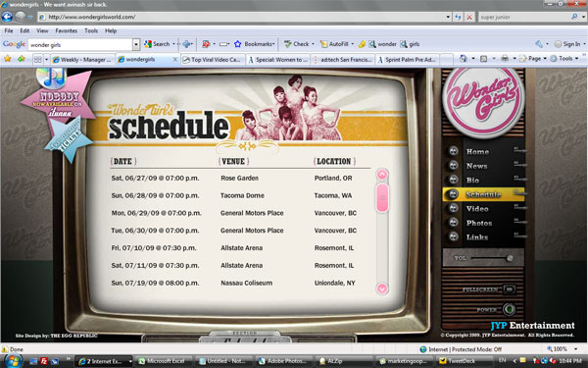
Task: Find the word 'wonder' on page
Action: coord(382,44)
